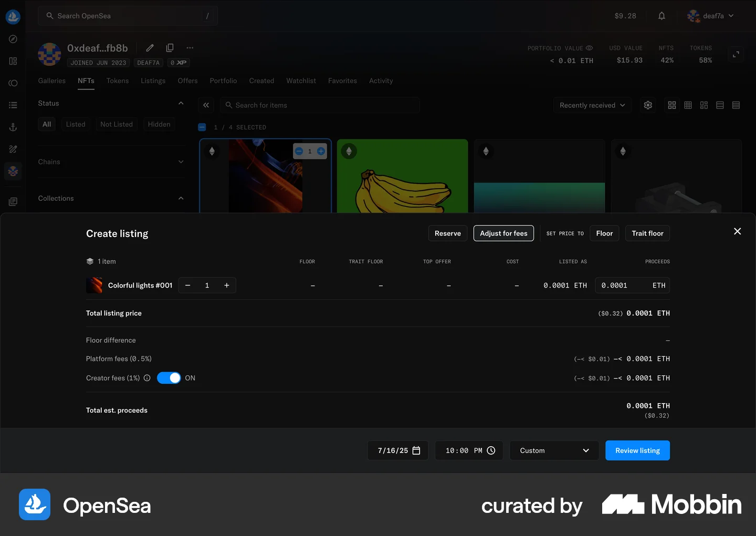The height and width of the screenshot is (536, 756).
Task: Turn off the Creator fees toggle
Action: pos(169,378)
